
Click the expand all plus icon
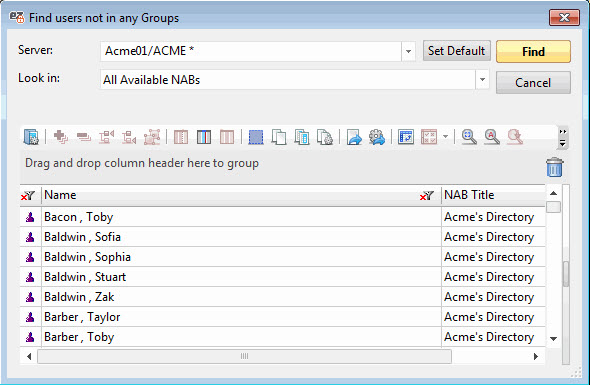point(61,137)
